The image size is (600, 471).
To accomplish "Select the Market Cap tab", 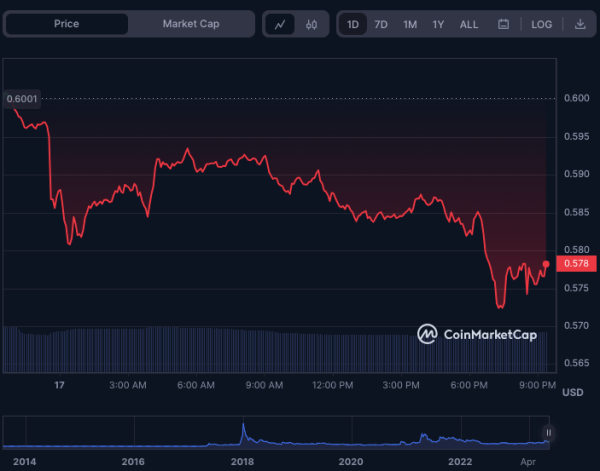I will coord(190,24).
